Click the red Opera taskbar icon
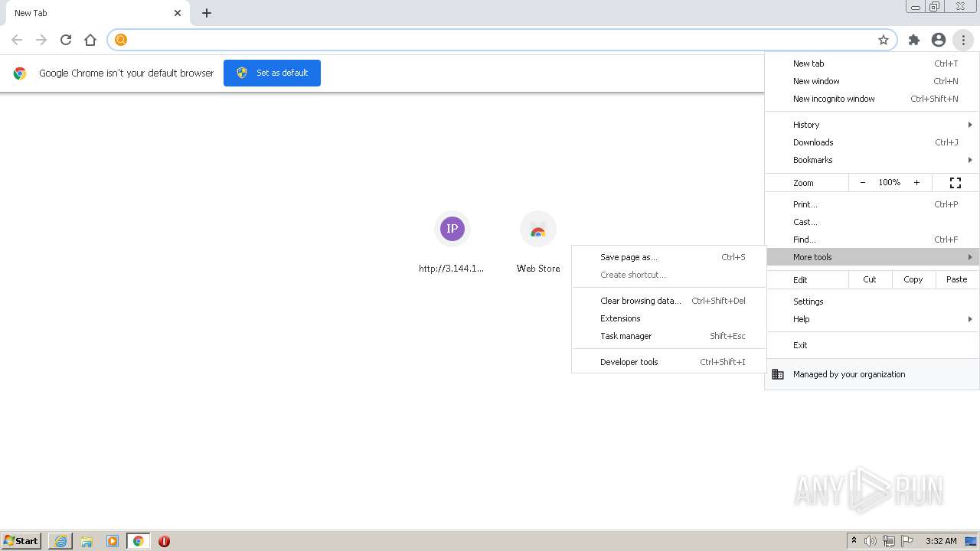The width and height of the screenshot is (980, 551). [x=164, y=541]
